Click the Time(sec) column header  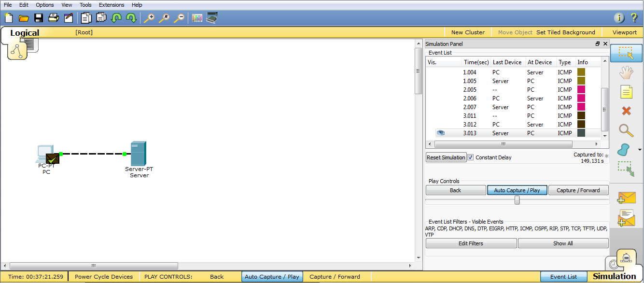[x=476, y=62]
